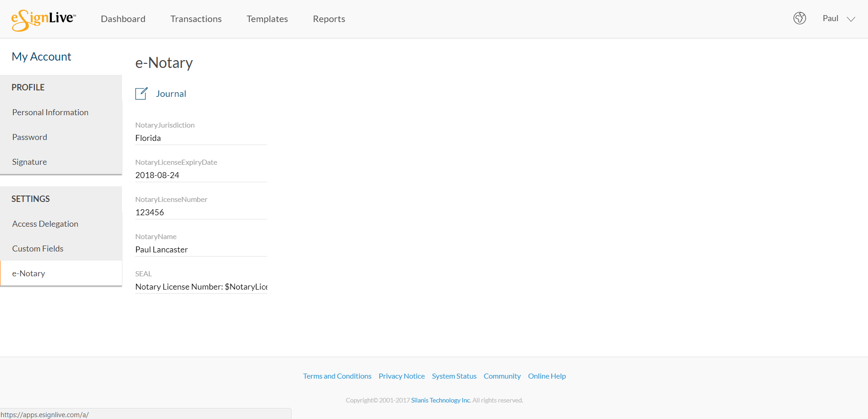Click the My Account heading

(41, 56)
